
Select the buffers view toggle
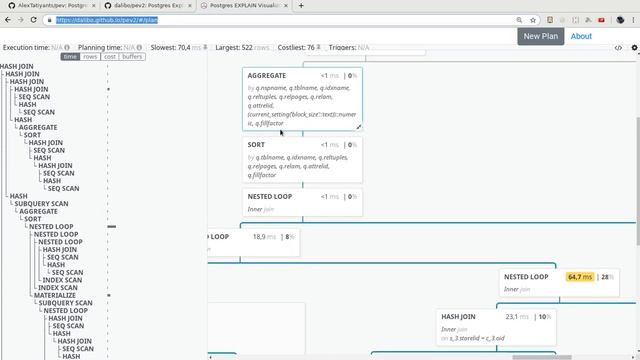coord(132,57)
